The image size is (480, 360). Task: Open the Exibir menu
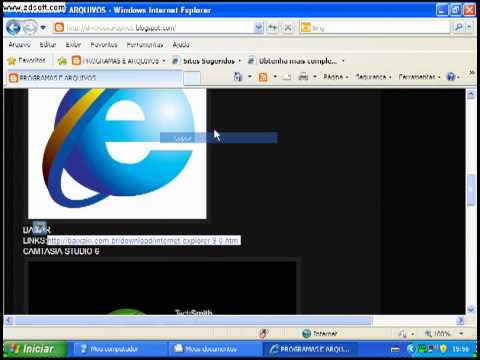(73, 45)
